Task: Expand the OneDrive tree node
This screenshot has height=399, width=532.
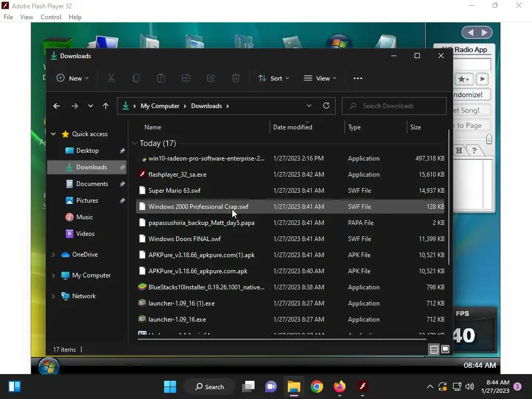Action: point(54,255)
